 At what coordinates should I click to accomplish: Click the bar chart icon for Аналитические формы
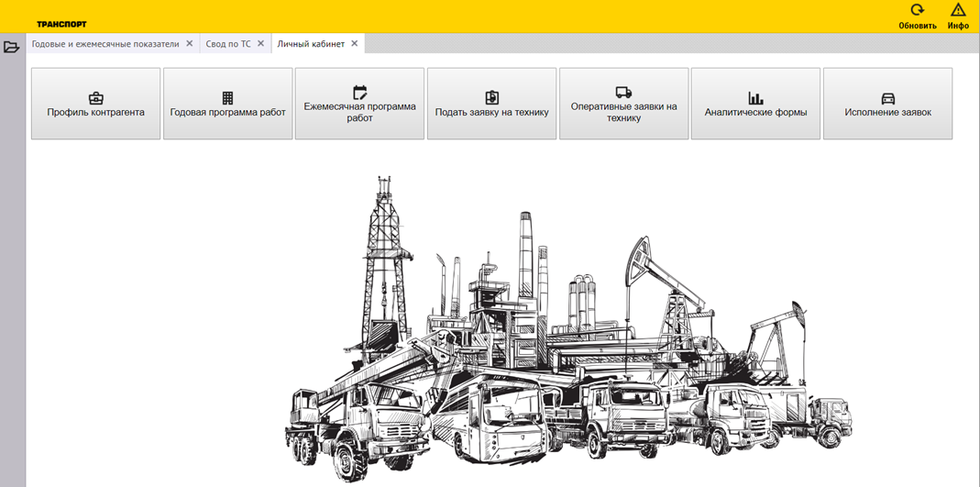coord(755,98)
